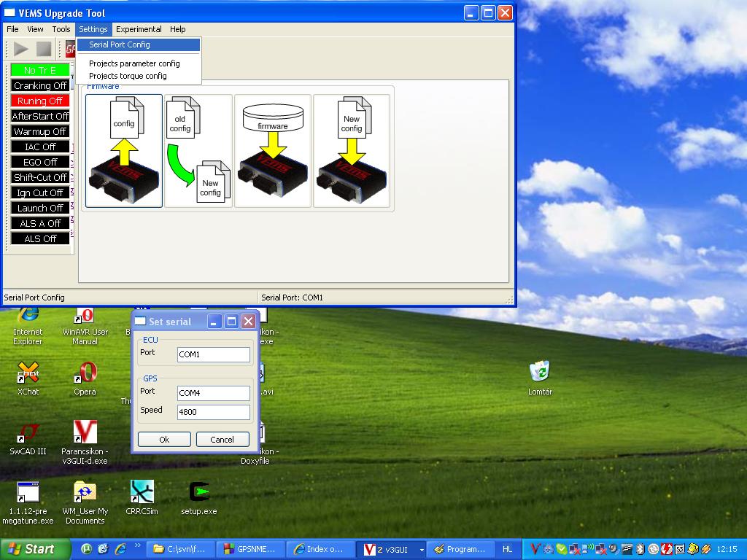
Task: Open the File menu
Action: click(x=13, y=29)
